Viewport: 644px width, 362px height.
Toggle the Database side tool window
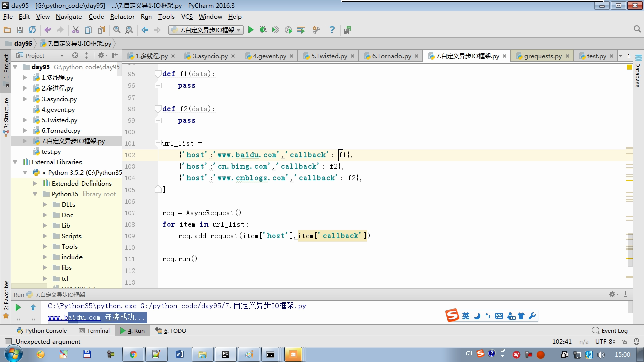coord(638,73)
